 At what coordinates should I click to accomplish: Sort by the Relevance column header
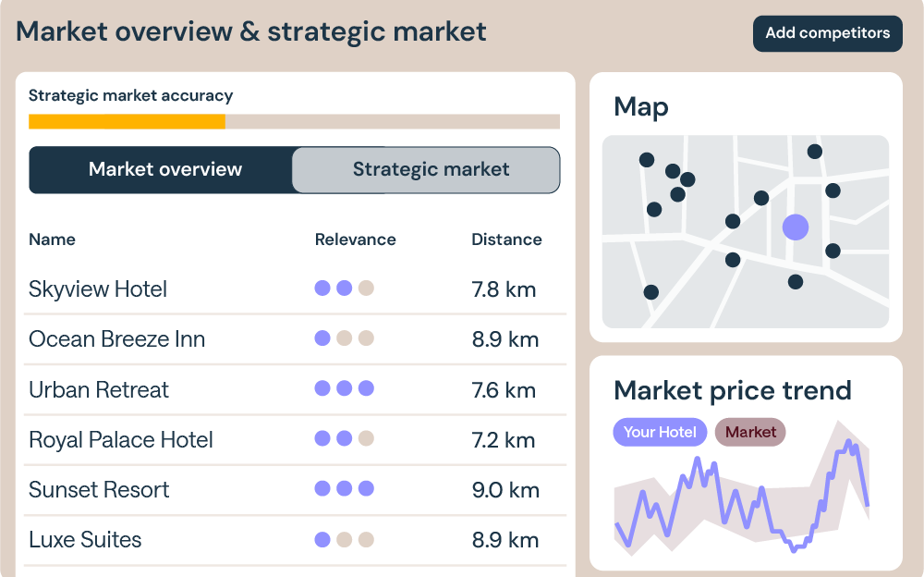tap(355, 239)
